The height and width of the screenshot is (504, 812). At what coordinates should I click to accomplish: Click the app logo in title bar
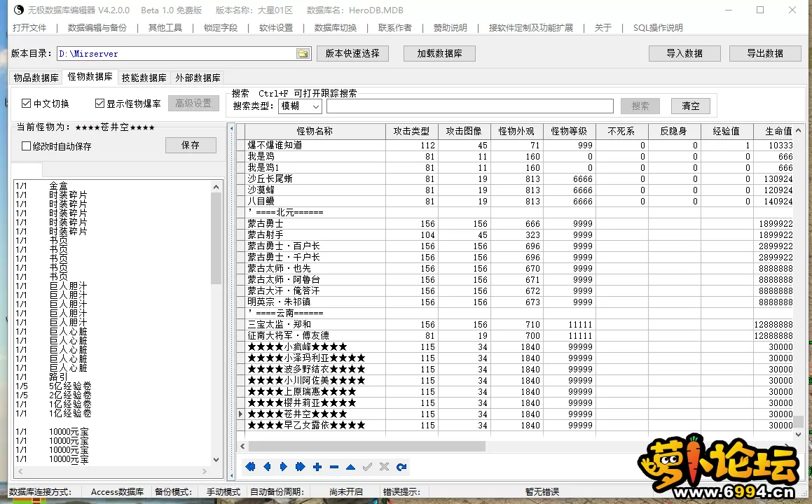[x=19, y=10]
